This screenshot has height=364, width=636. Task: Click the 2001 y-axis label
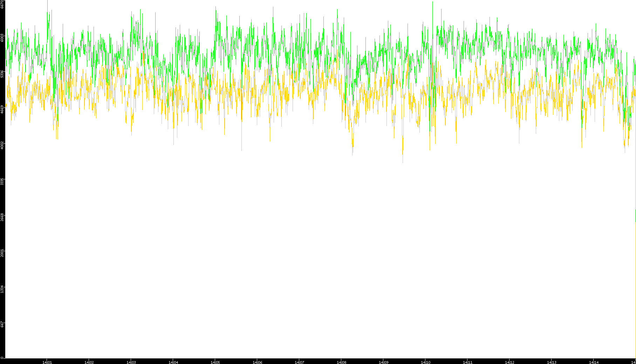(x=2, y=253)
